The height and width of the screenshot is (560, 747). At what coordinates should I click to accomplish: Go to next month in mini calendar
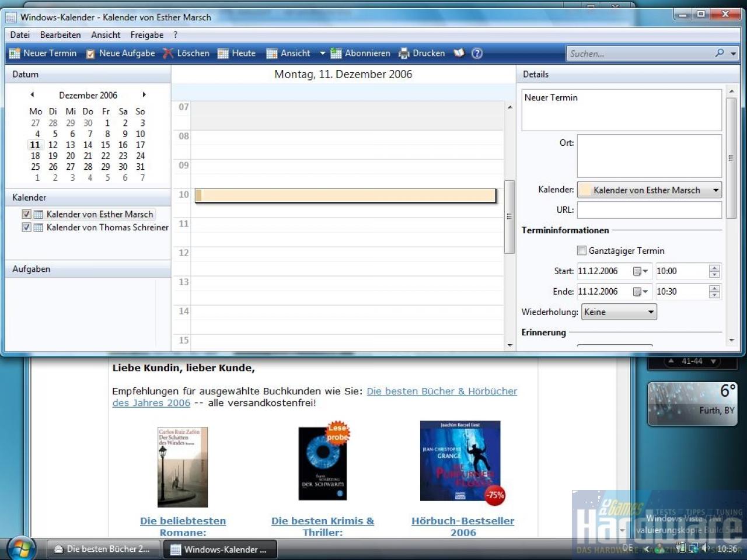(144, 94)
